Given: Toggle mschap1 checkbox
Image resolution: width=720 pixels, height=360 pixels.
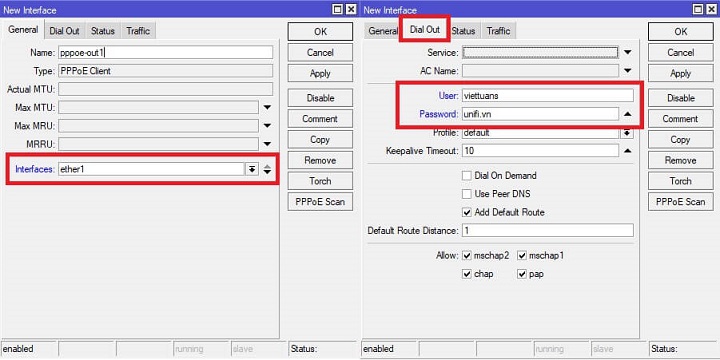Looking at the screenshot, I should 522,255.
